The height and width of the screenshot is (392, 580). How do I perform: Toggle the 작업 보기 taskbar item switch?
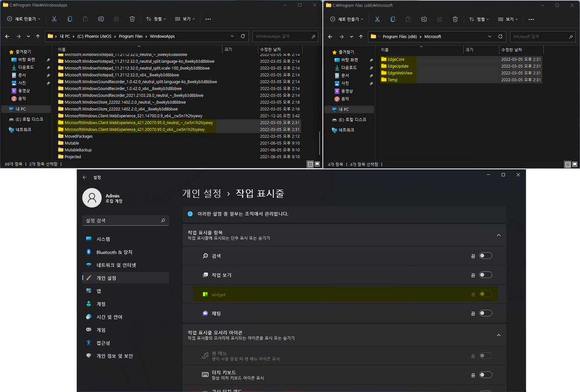(x=485, y=275)
